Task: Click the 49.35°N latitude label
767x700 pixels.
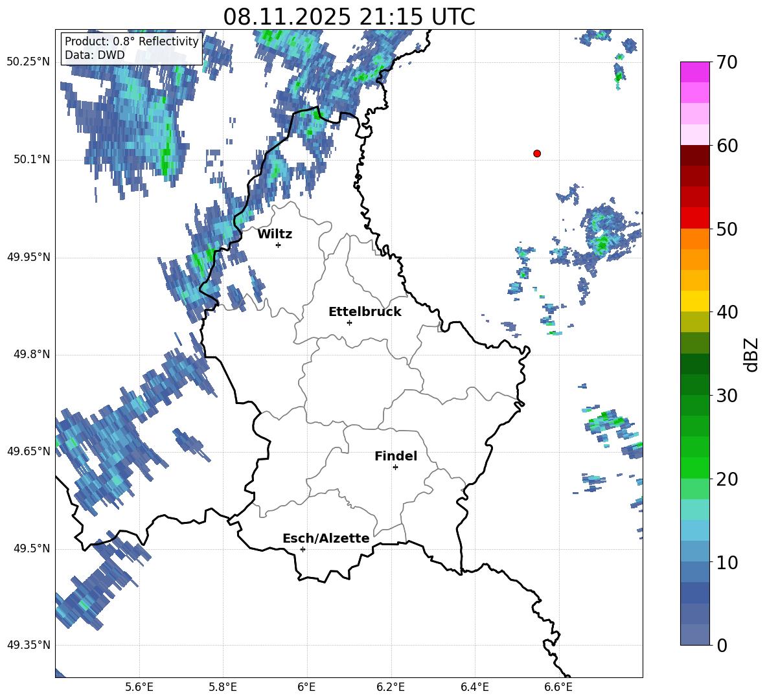Action: click(29, 645)
